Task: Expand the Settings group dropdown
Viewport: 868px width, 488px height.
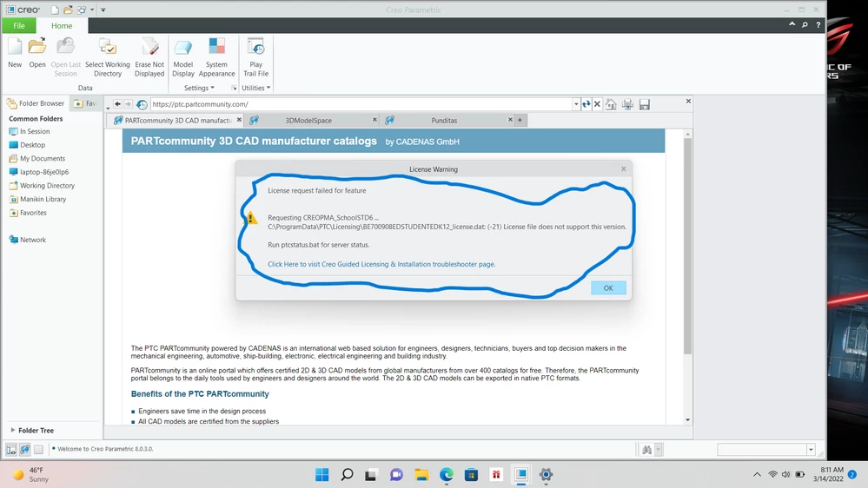Action: (x=199, y=88)
